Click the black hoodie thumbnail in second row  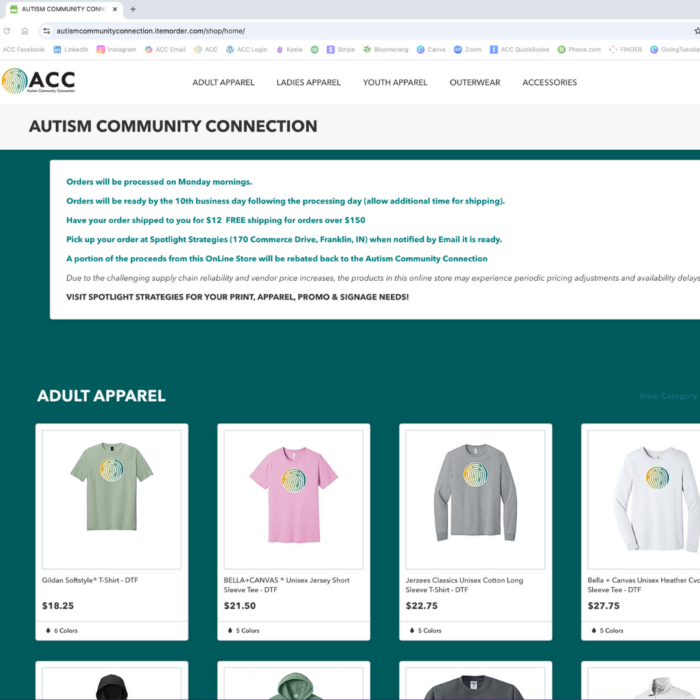[112, 683]
